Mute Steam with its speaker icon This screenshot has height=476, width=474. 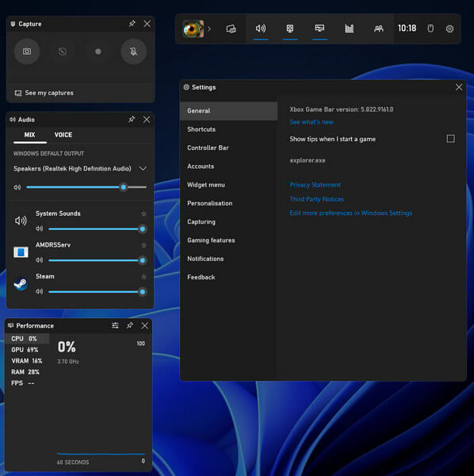pyautogui.click(x=39, y=292)
